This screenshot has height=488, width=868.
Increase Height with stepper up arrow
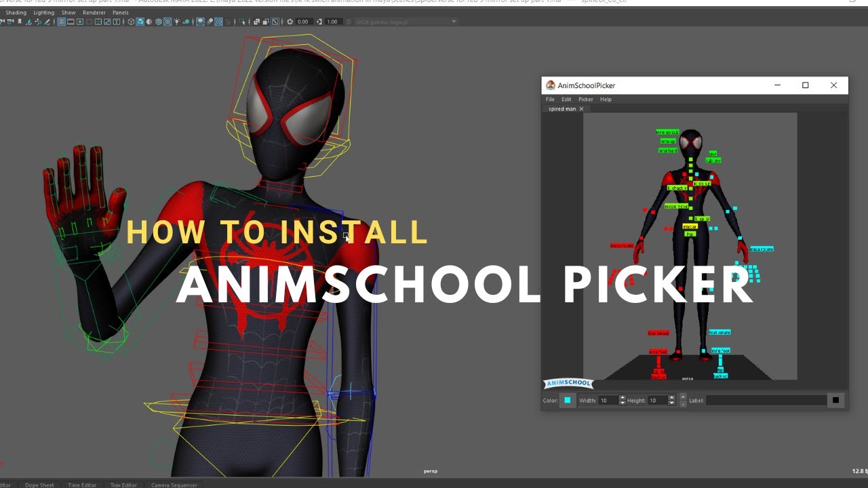click(x=671, y=398)
